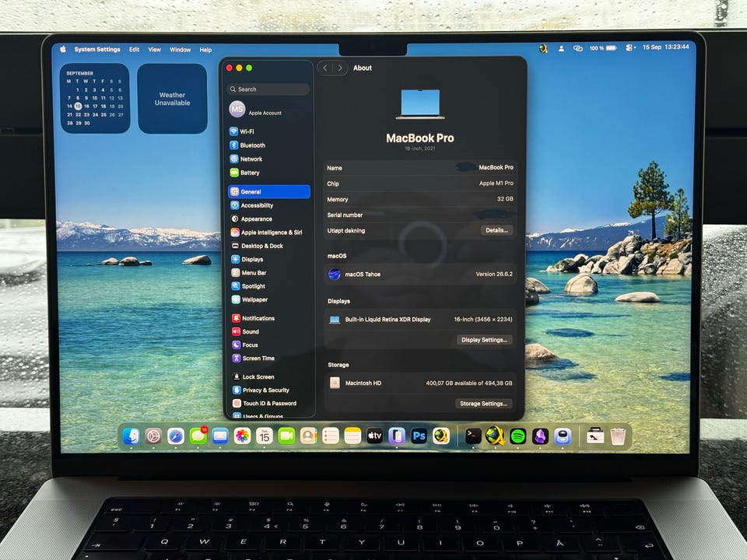Open Spotify from the Dock
The height and width of the screenshot is (560, 747).
point(518,436)
